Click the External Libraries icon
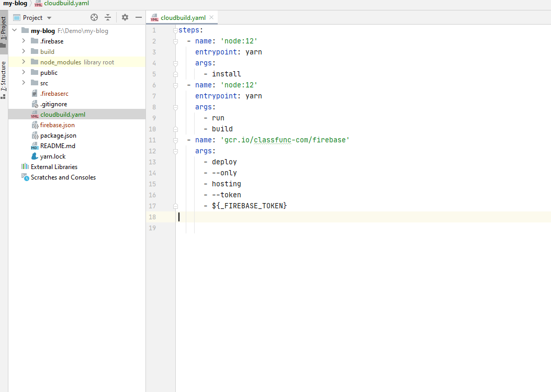This screenshot has height=392, width=551. [25, 167]
